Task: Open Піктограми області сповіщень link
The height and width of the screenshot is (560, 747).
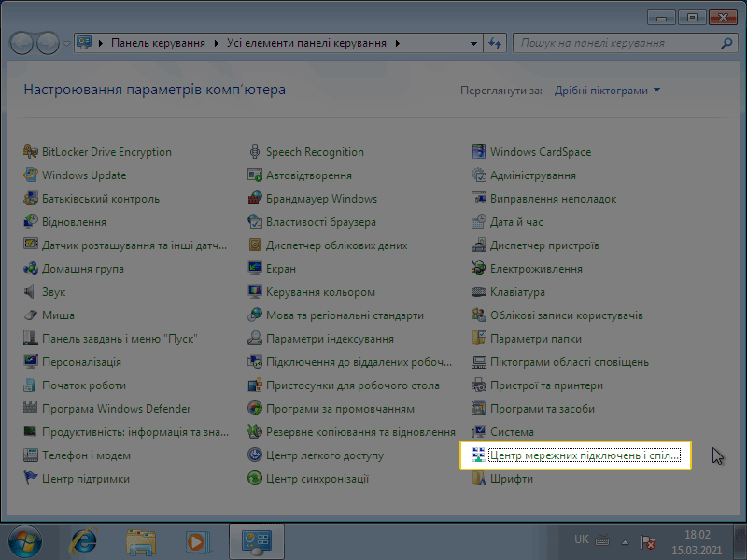Action: [570, 362]
